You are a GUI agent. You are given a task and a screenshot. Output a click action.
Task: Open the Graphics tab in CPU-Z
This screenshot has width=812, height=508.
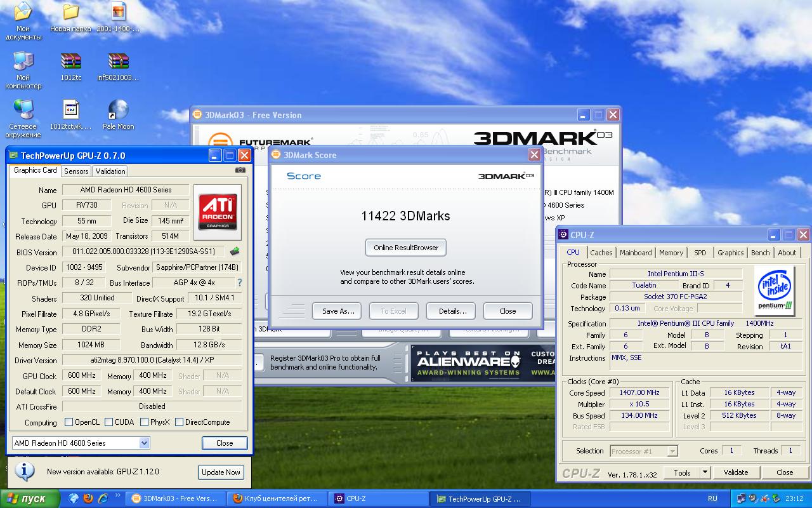point(731,253)
